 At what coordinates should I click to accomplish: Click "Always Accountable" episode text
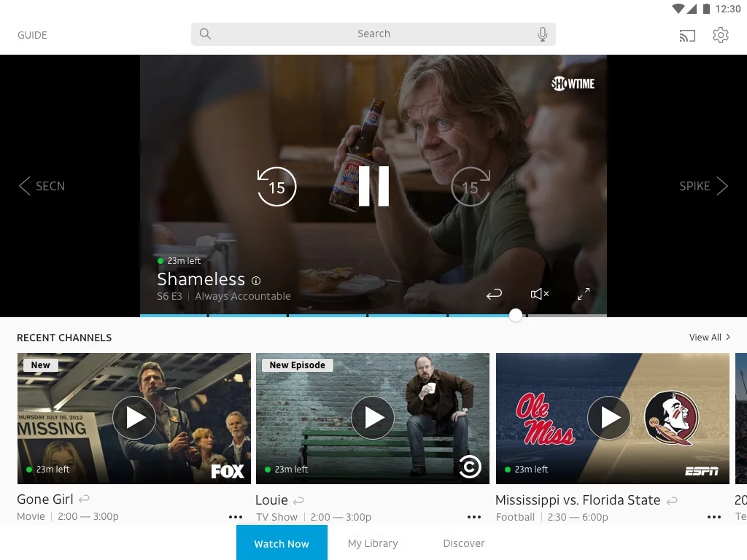tap(243, 296)
